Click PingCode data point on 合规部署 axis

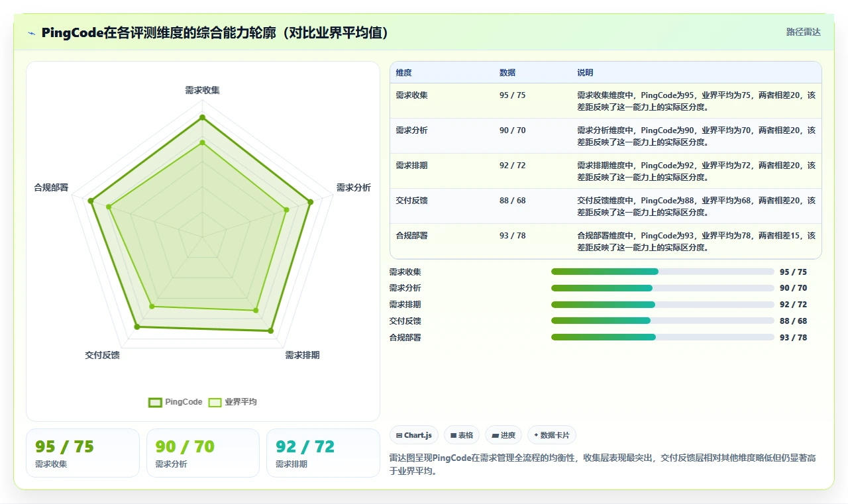tap(91, 201)
